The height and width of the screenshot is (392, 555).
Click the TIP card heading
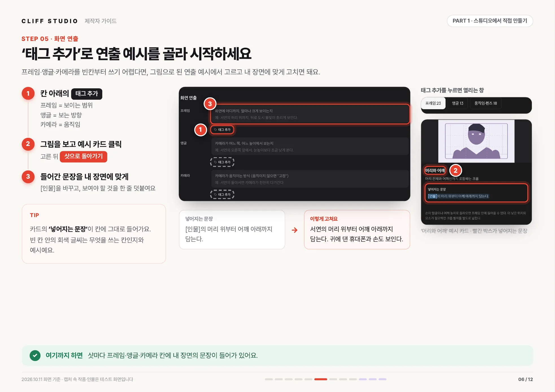coord(34,215)
